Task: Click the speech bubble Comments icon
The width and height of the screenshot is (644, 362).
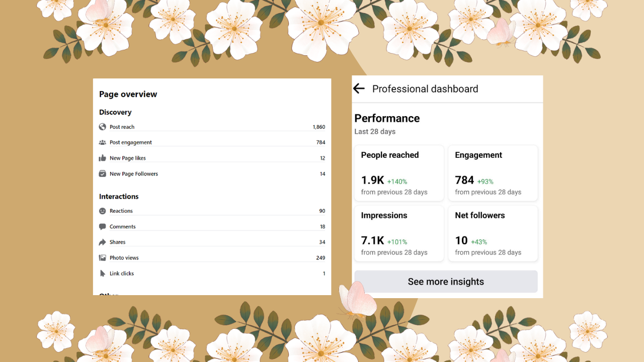Action: 103,226
